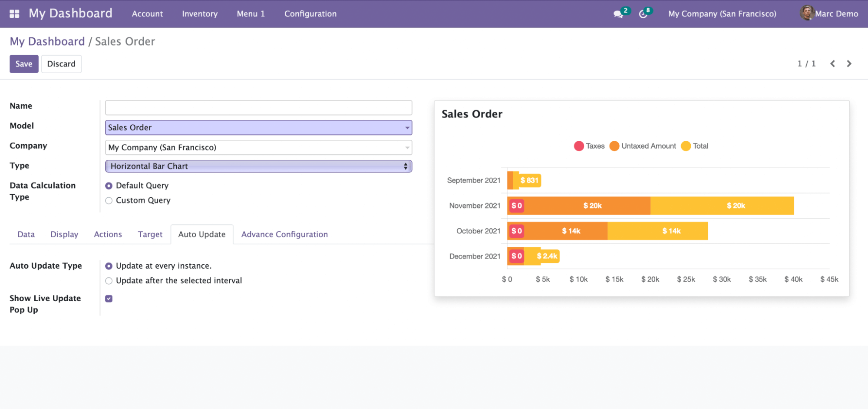Screen dimensions: 868x409
Task: Select Update after the selected interval
Action: [109, 281]
